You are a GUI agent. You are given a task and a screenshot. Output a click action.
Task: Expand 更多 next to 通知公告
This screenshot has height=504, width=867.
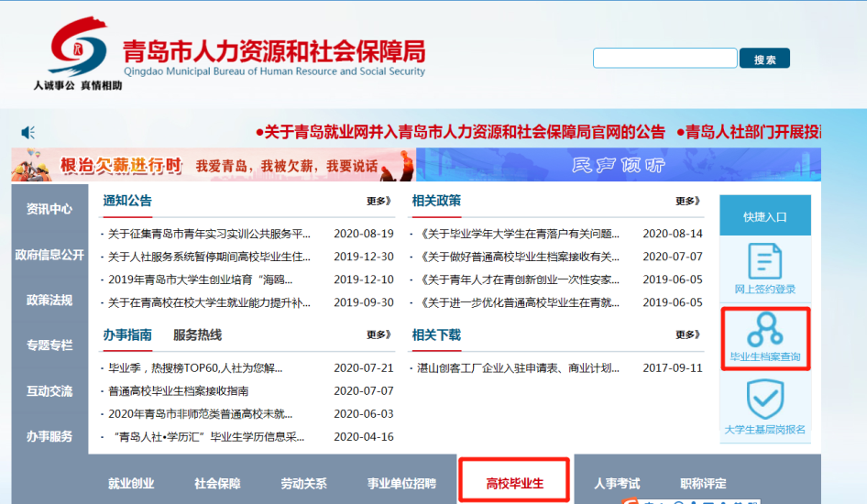point(379,202)
